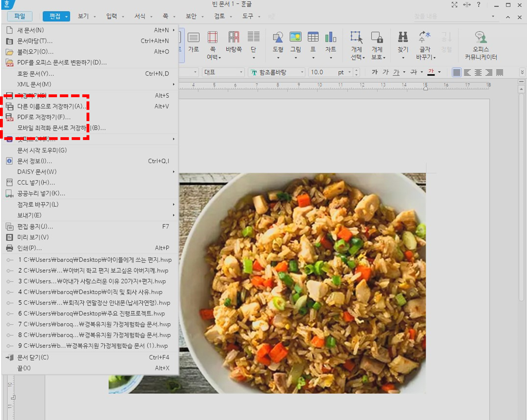Click the 10.0 font size field
The height and width of the screenshot is (420, 527).
click(322, 72)
